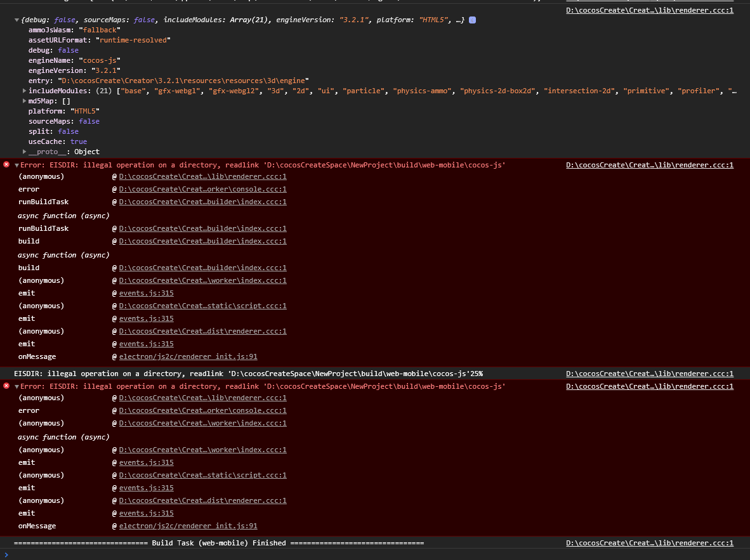This screenshot has width=750, height=560.
Task: Expand the includeModules Array(21) entry
Action: (24, 91)
